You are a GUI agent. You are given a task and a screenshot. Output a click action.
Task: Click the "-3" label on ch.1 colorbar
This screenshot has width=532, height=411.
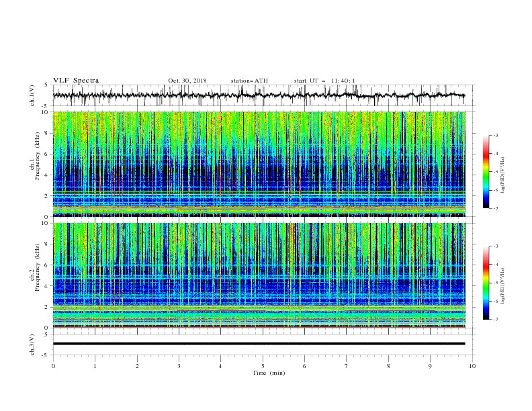tap(496, 135)
